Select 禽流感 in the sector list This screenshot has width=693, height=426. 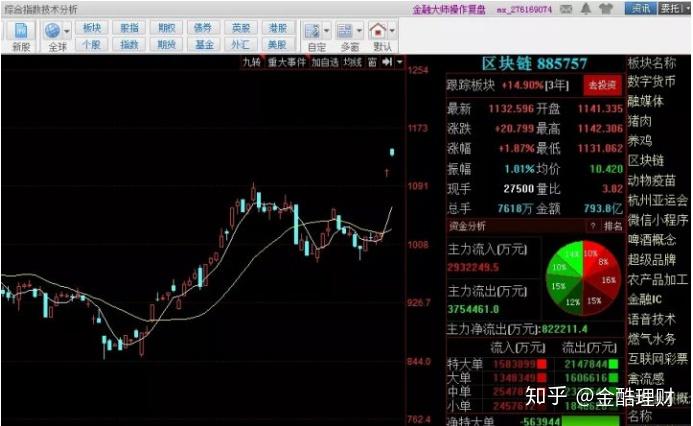(646, 379)
